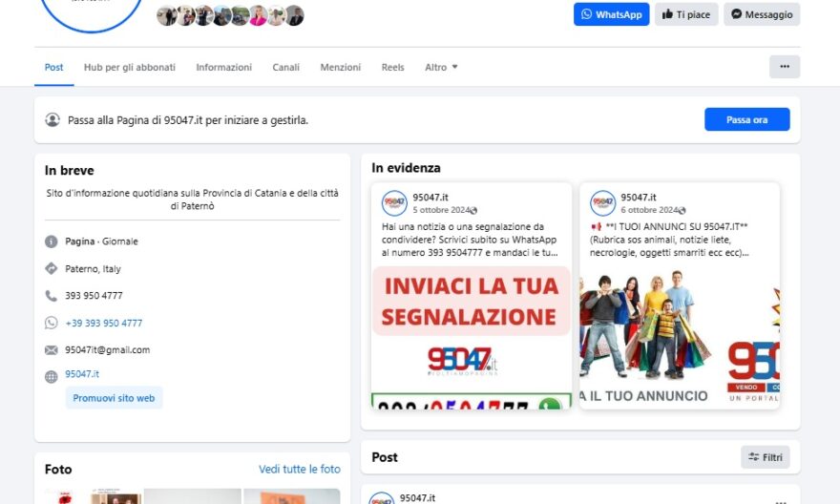Open Hub per gli abbonati tab

pyautogui.click(x=130, y=68)
